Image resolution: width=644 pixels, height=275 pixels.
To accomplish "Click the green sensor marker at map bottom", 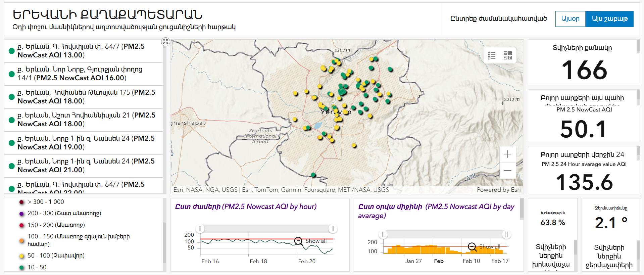I will pyautogui.click(x=313, y=175).
